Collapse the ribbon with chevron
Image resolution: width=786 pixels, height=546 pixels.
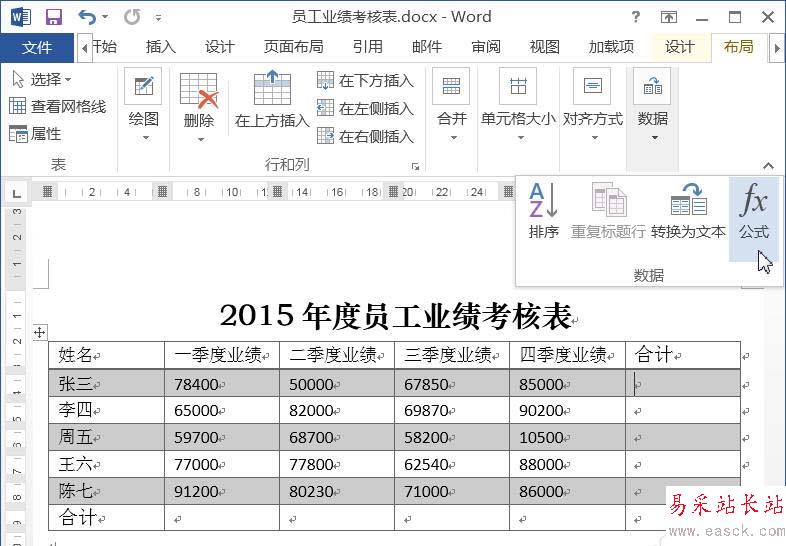(x=768, y=165)
